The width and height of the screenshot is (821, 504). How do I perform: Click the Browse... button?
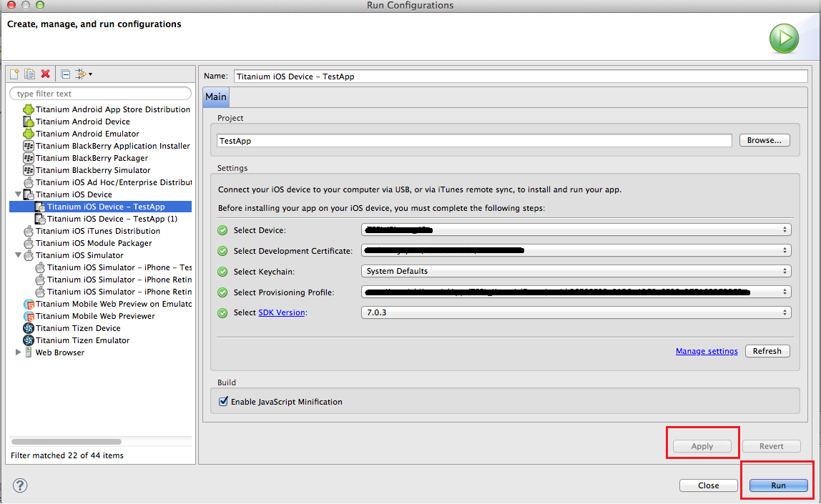pyautogui.click(x=765, y=140)
